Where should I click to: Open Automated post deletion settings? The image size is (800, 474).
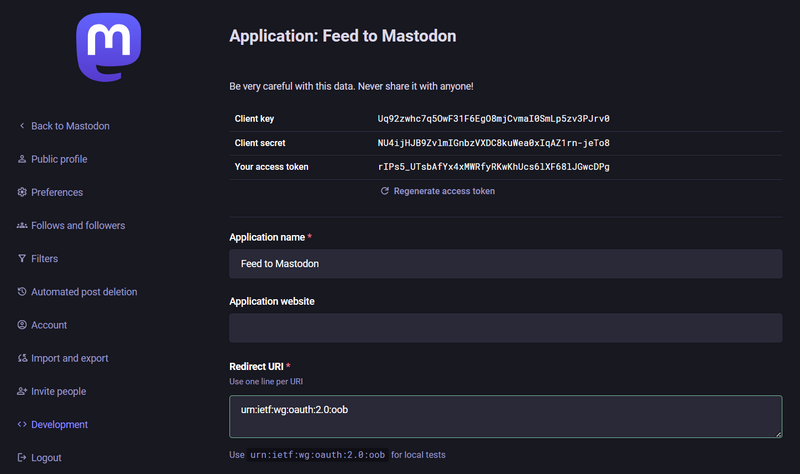point(84,292)
